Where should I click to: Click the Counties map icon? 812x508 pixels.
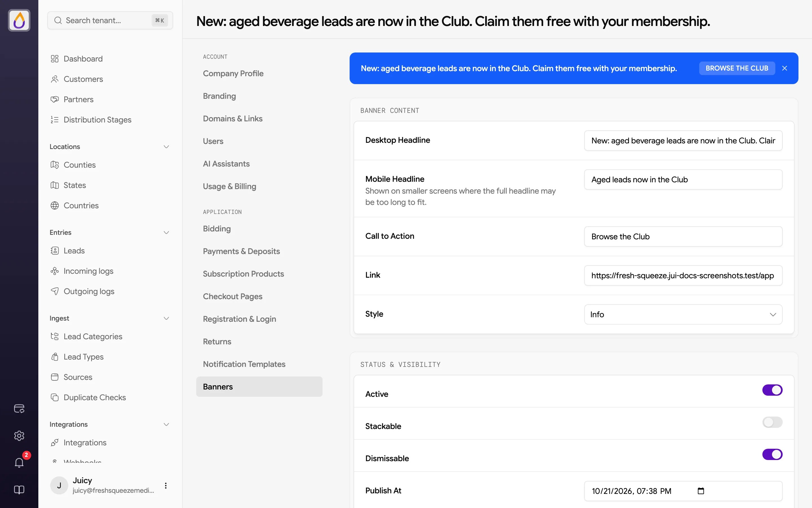coord(55,165)
